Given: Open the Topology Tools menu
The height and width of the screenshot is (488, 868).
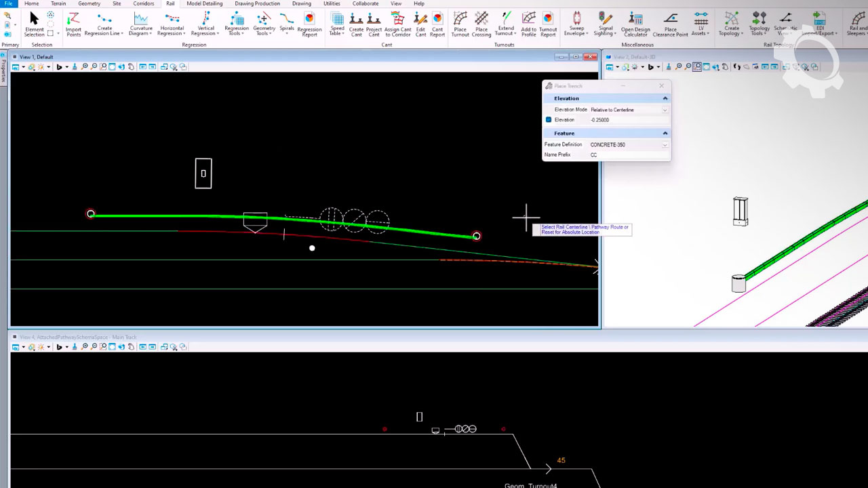Looking at the screenshot, I should coord(759,24).
